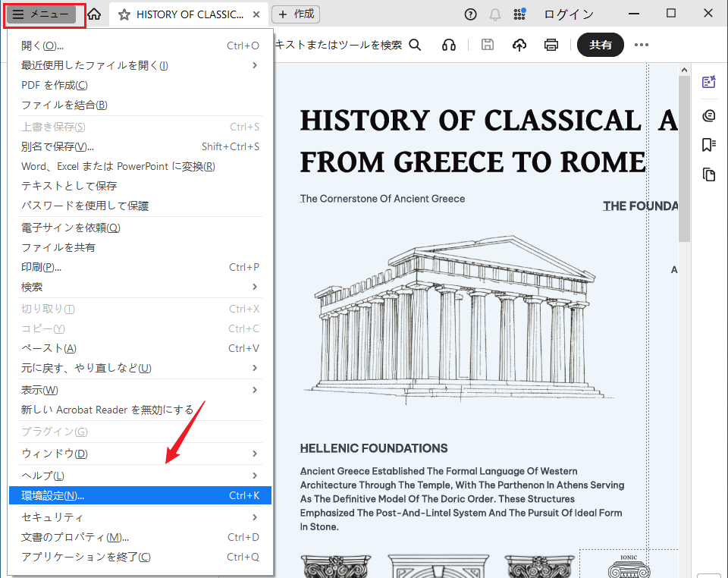Select 開く(O)... menu item
The image size is (728, 578).
[x=140, y=46]
